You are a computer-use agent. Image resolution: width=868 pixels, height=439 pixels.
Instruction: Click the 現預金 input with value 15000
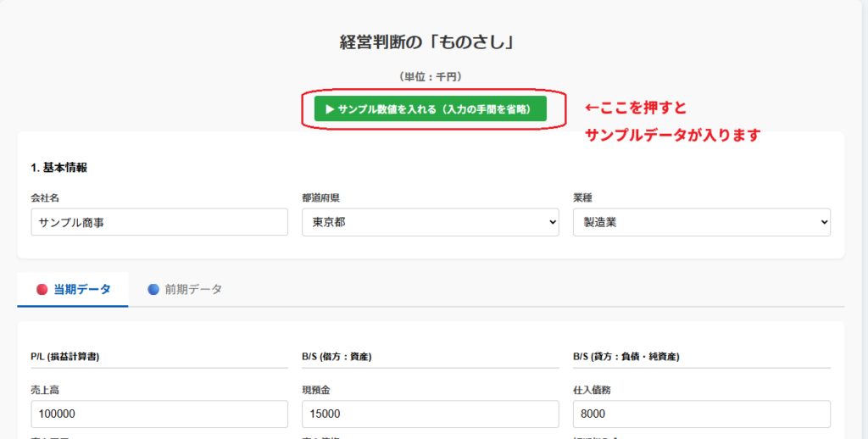pyautogui.click(x=430, y=414)
